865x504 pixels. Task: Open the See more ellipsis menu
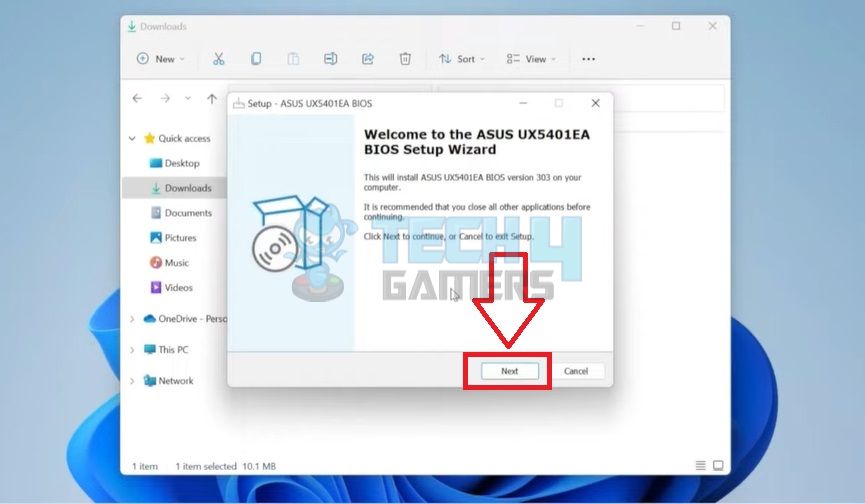pos(589,59)
